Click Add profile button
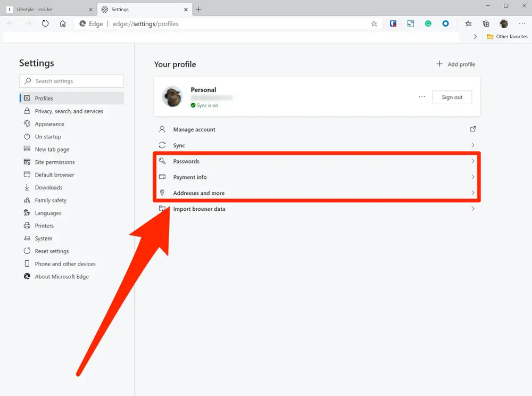This screenshot has width=532, height=396. [x=456, y=64]
